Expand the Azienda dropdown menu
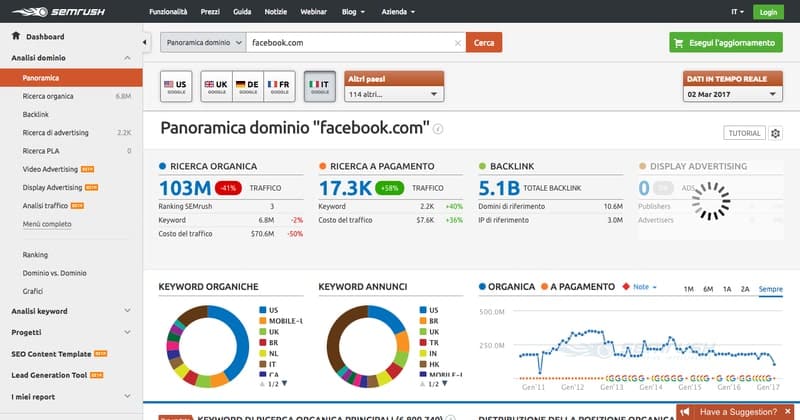The image size is (800, 420). pyautogui.click(x=398, y=12)
